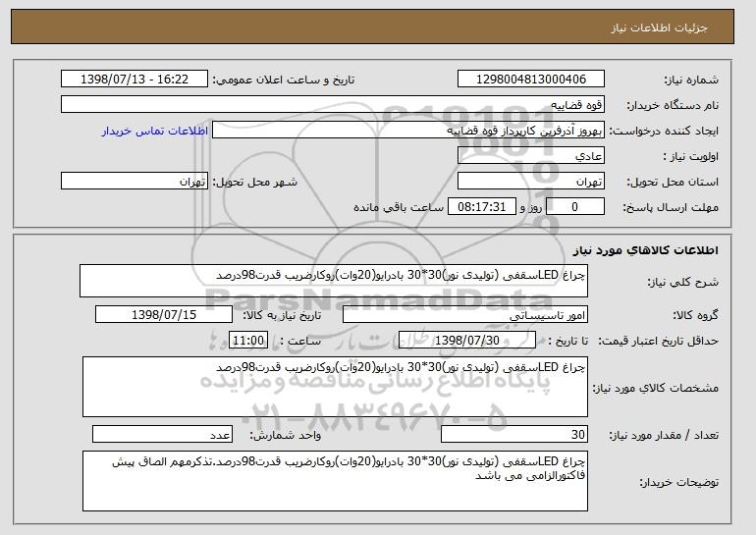Select the goods group field امور تاسیساتی

pyautogui.click(x=464, y=315)
